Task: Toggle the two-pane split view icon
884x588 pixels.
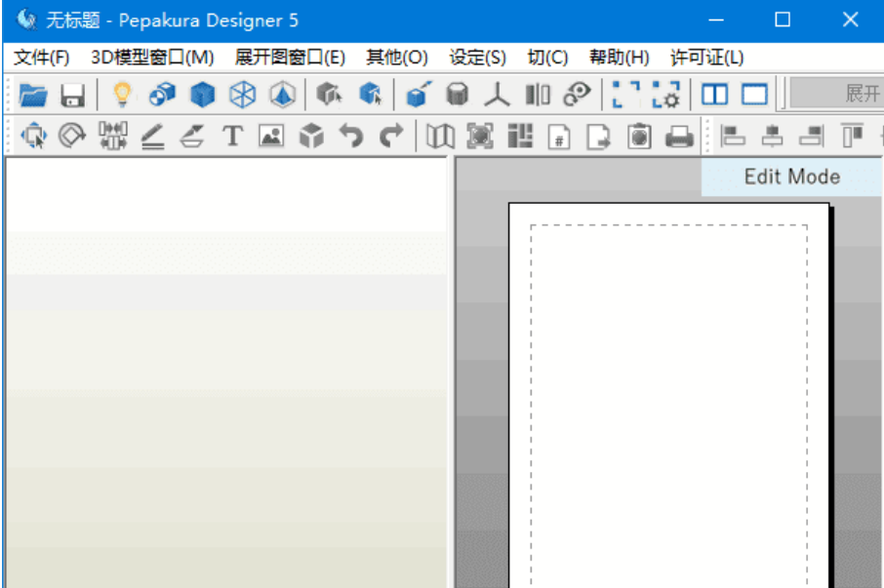Action: pos(717,96)
